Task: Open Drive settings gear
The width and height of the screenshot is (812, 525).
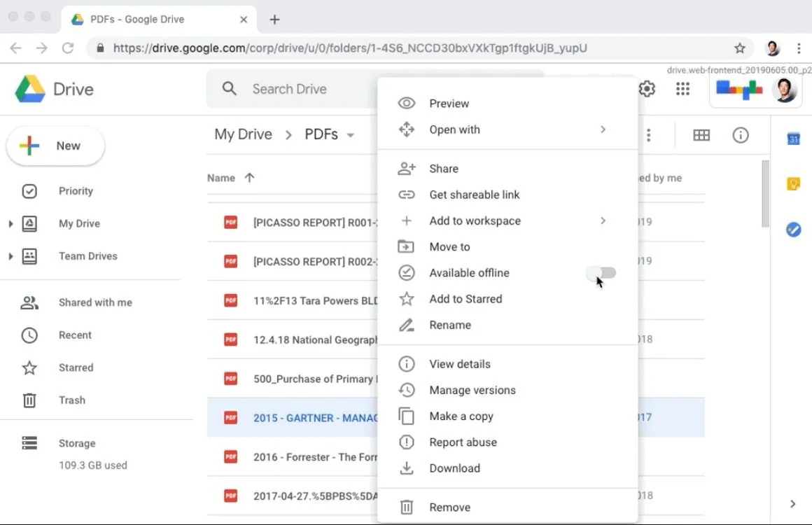Action: click(x=647, y=89)
